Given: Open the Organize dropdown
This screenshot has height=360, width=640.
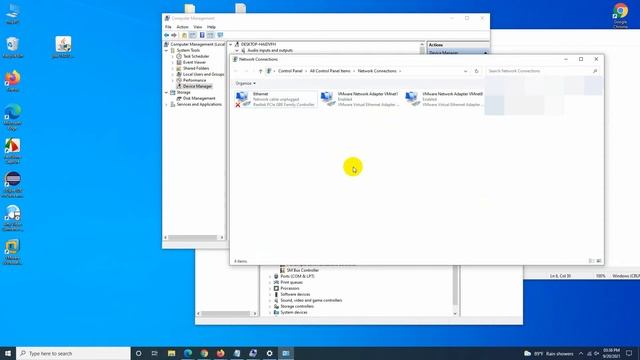Looking at the screenshot, I should click(x=245, y=83).
